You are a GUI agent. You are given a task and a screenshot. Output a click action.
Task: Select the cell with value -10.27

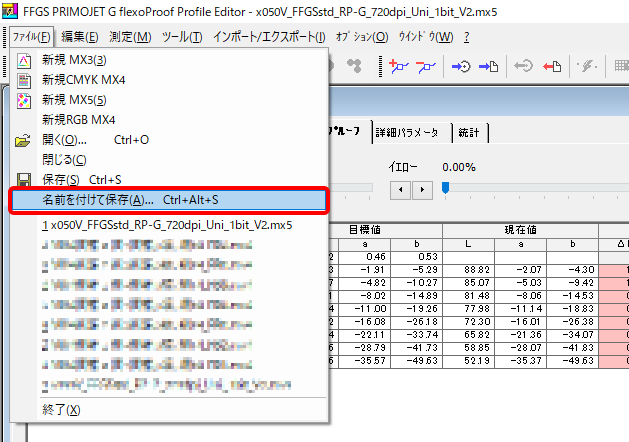pos(417,283)
